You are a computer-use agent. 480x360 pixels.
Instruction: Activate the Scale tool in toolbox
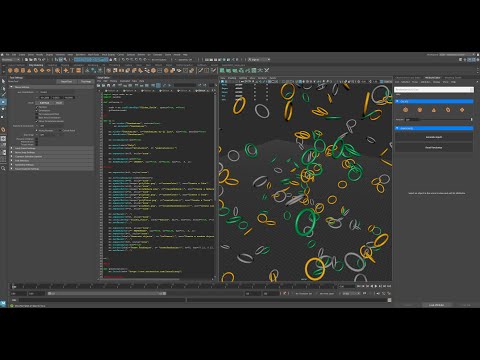[3, 117]
